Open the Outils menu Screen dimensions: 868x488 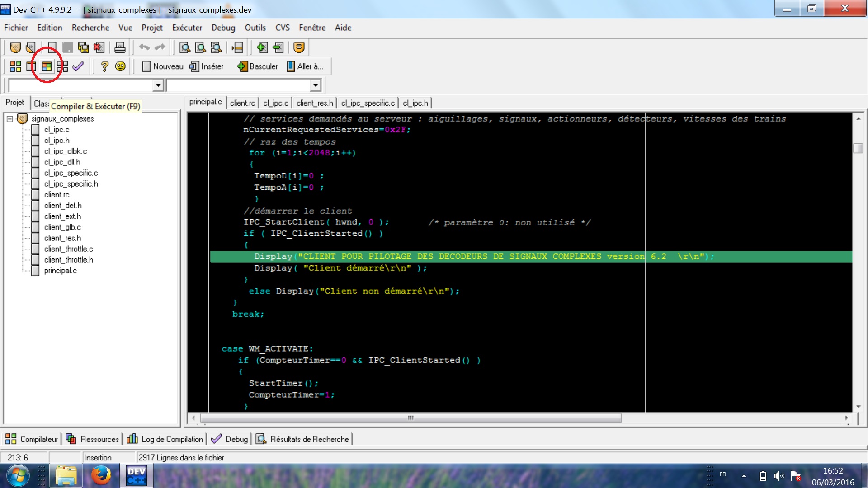click(x=255, y=28)
